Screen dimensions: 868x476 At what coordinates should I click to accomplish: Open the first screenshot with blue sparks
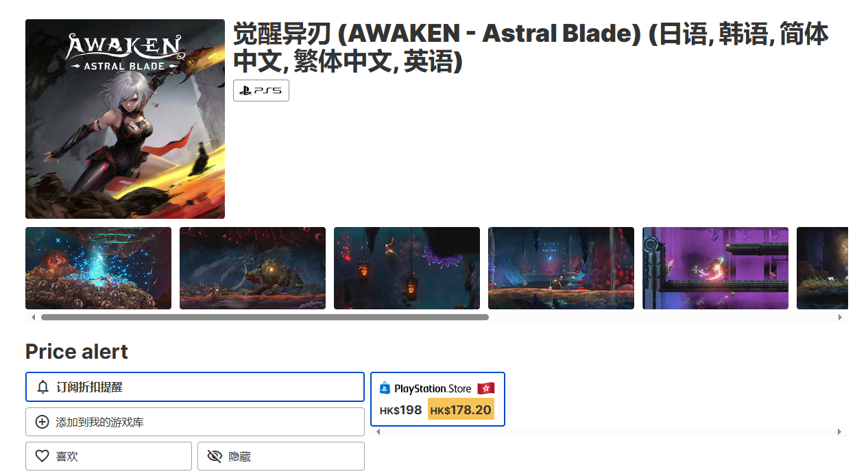[x=98, y=268]
